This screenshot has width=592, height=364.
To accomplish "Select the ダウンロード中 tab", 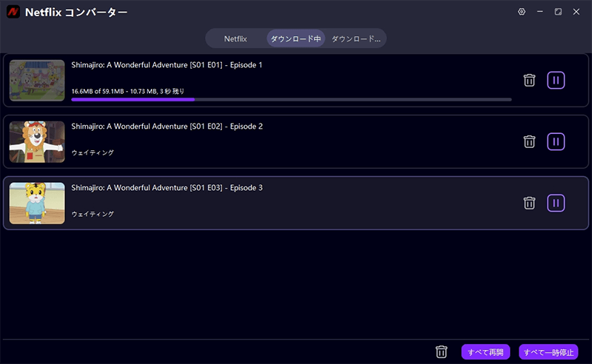I will click(x=295, y=38).
